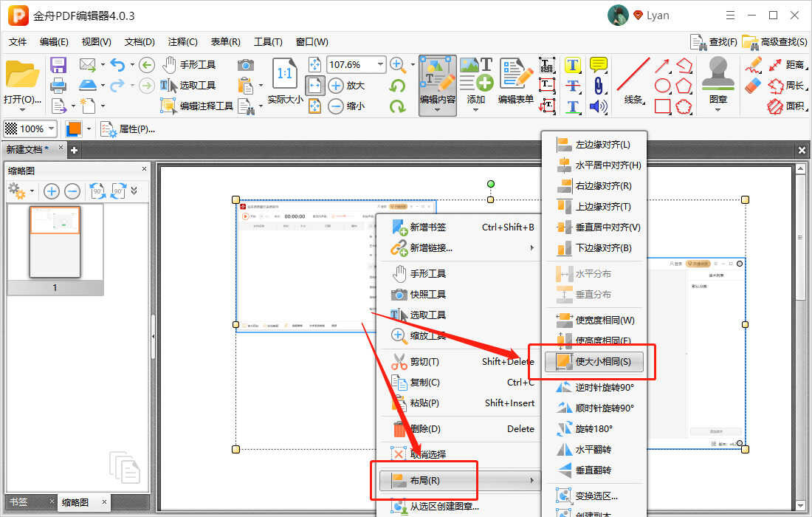This screenshot has width=812, height=517.
Task: Open the 编辑(E) menu
Action: pos(54,42)
